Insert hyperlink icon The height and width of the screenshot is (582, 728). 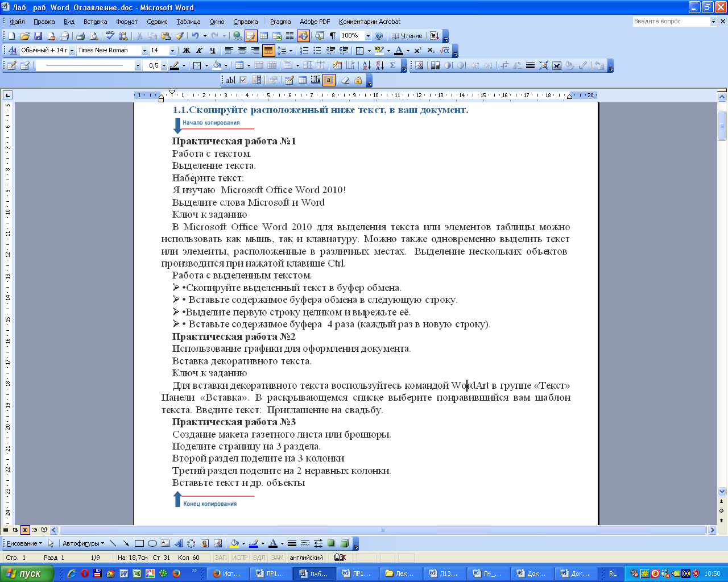[238, 36]
